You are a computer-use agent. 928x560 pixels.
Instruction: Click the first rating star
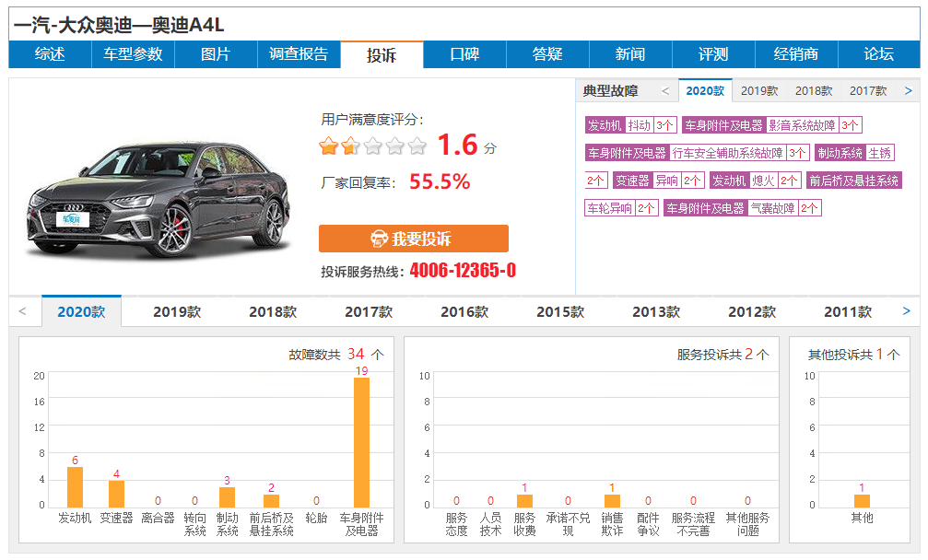[328, 146]
